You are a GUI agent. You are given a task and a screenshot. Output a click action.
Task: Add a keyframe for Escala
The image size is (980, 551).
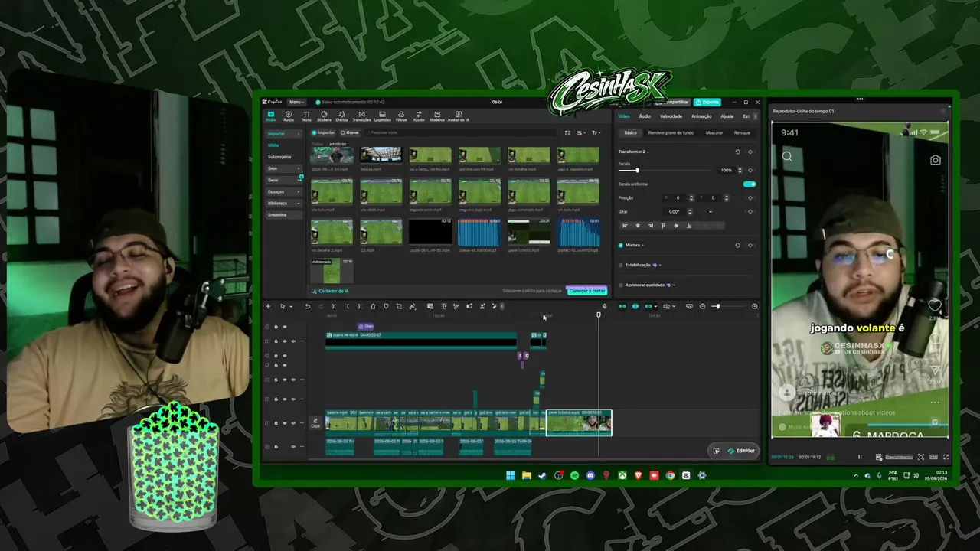[750, 170]
